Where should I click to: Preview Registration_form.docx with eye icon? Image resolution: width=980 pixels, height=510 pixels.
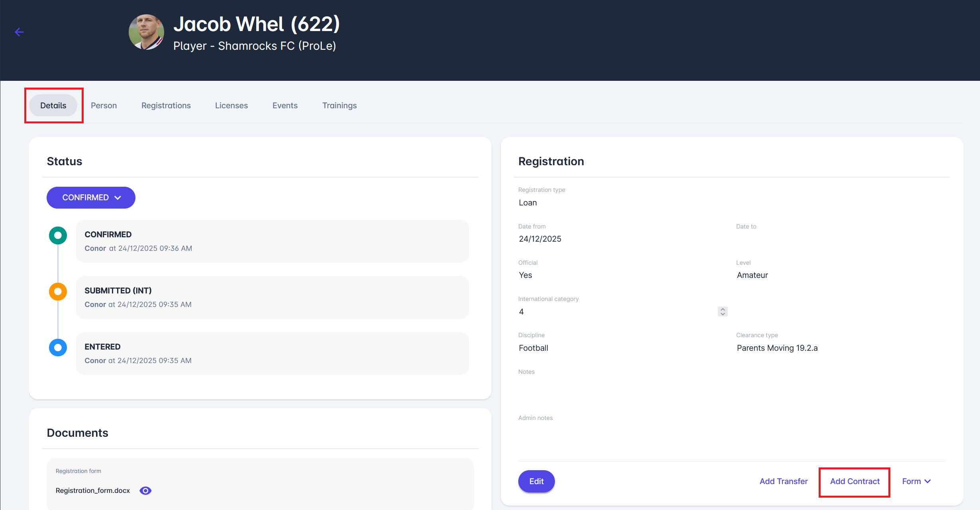point(145,490)
